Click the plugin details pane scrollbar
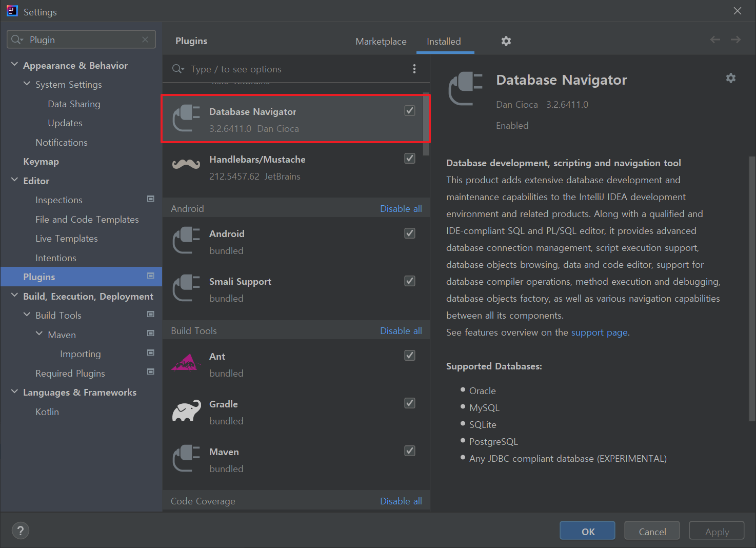The image size is (756, 548). (752, 288)
